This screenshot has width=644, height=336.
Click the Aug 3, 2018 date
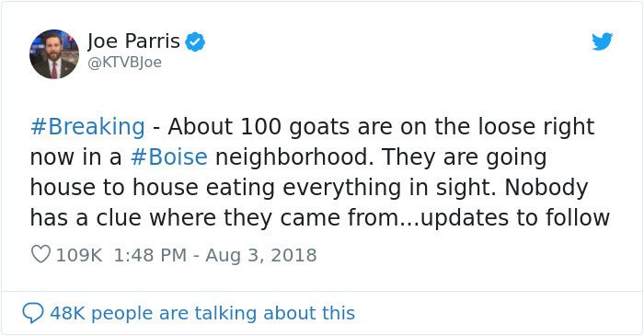pyautogui.click(x=261, y=255)
